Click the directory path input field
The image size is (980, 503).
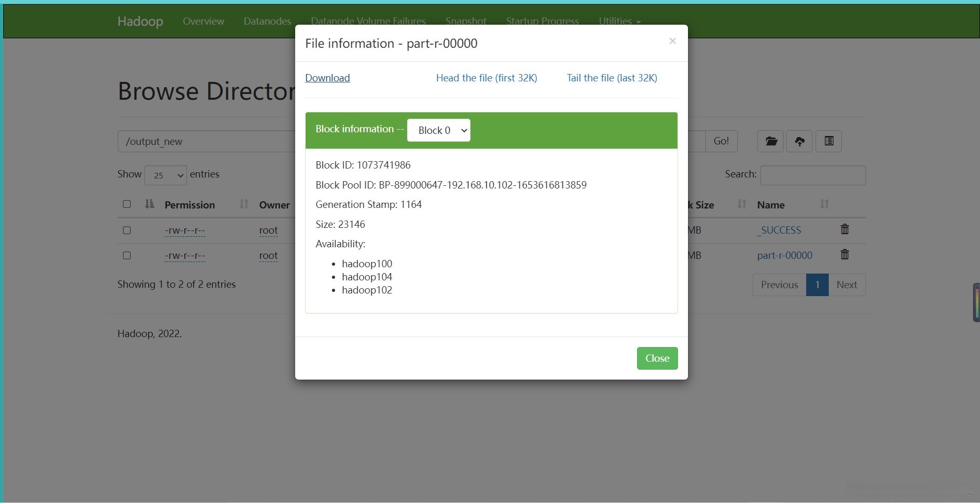click(x=206, y=141)
